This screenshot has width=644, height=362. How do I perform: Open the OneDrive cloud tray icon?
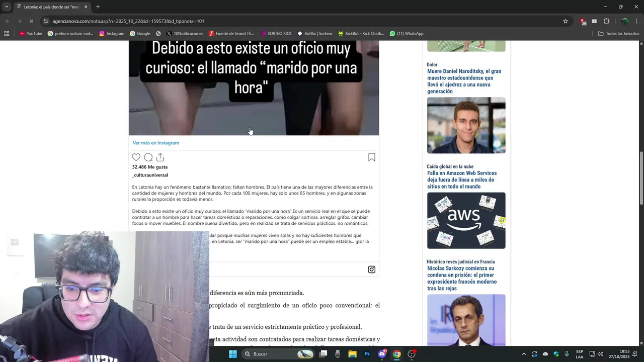tap(545, 354)
